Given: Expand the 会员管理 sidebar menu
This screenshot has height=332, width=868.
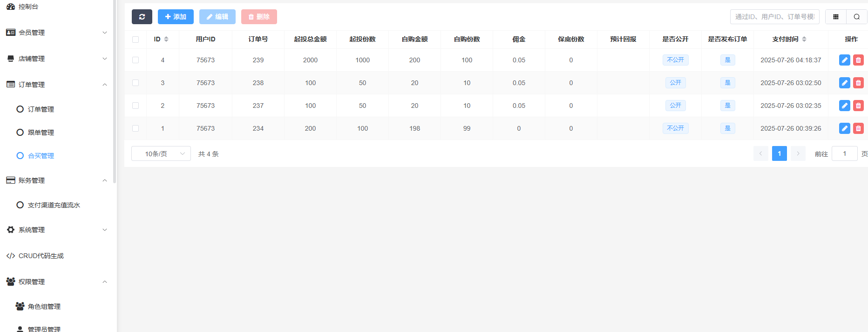Looking at the screenshot, I should point(57,33).
